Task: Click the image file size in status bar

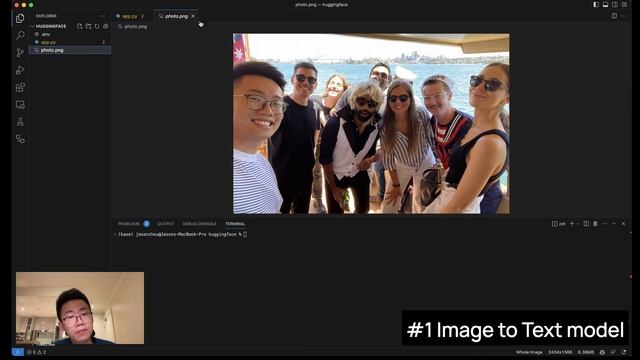Action: pyautogui.click(x=586, y=352)
